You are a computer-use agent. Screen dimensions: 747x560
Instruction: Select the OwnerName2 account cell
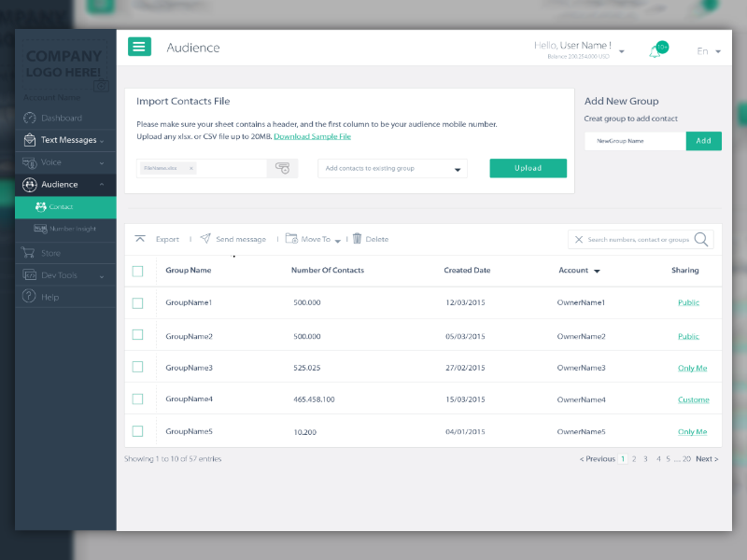coord(581,336)
